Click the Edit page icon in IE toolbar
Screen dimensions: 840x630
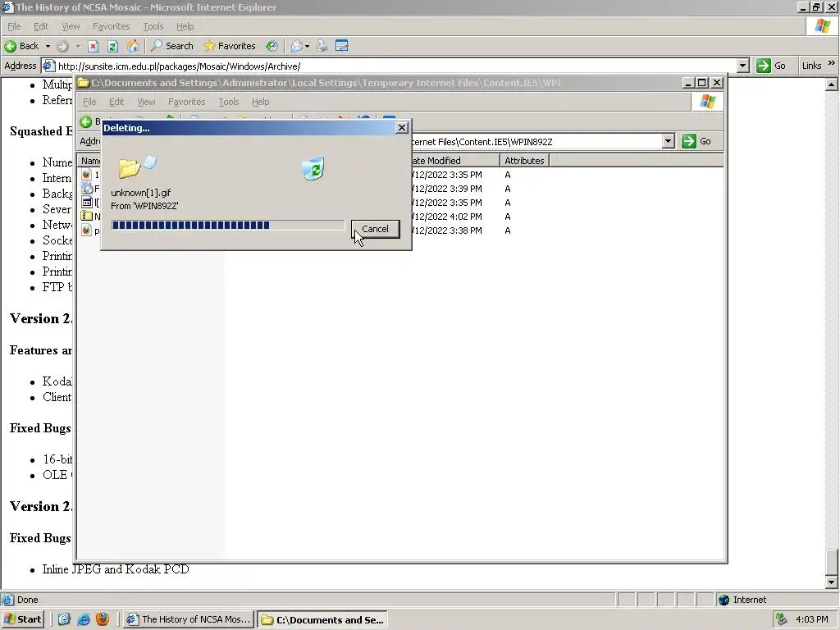click(x=342, y=46)
